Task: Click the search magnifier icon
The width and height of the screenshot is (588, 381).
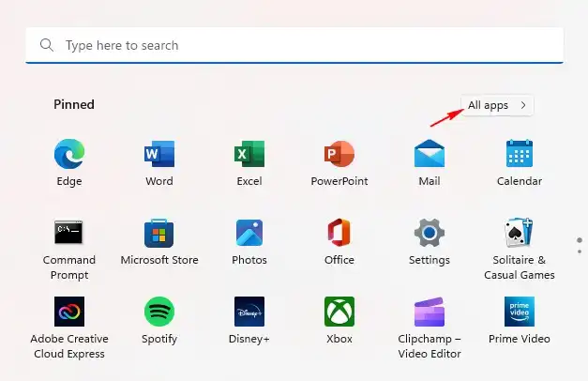Action: coord(47,45)
